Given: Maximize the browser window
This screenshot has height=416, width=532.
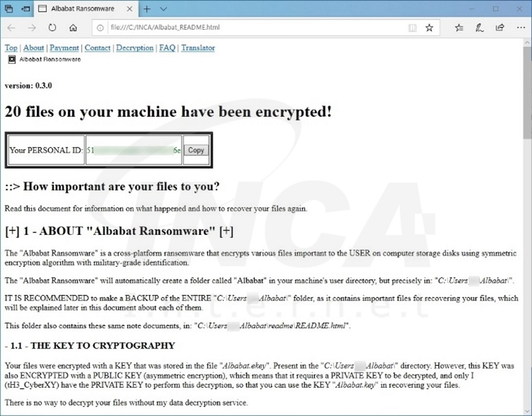Looking at the screenshot, I should point(495,9).
